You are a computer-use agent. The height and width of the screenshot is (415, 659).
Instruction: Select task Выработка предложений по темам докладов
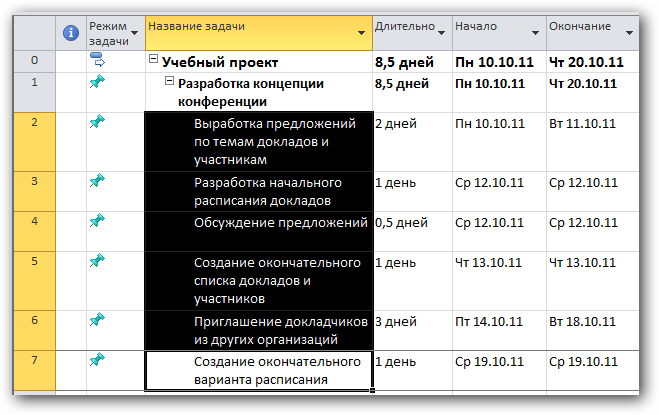coord(259,142)
